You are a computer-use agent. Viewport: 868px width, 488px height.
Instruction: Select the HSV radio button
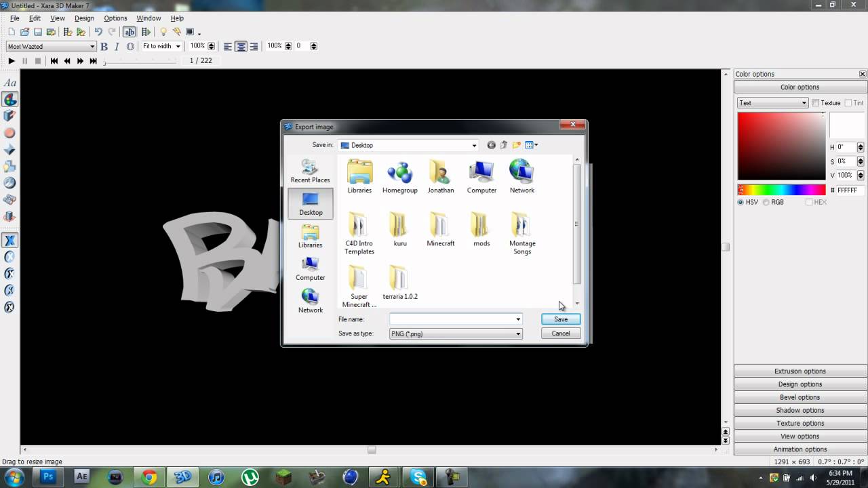click(741, 202)
